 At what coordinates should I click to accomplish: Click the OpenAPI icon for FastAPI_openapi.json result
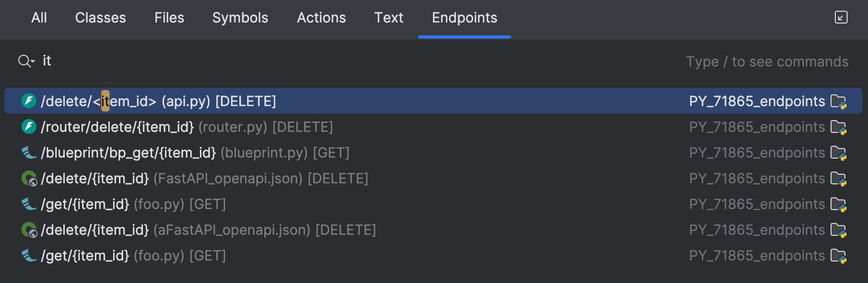coord(29,178)
